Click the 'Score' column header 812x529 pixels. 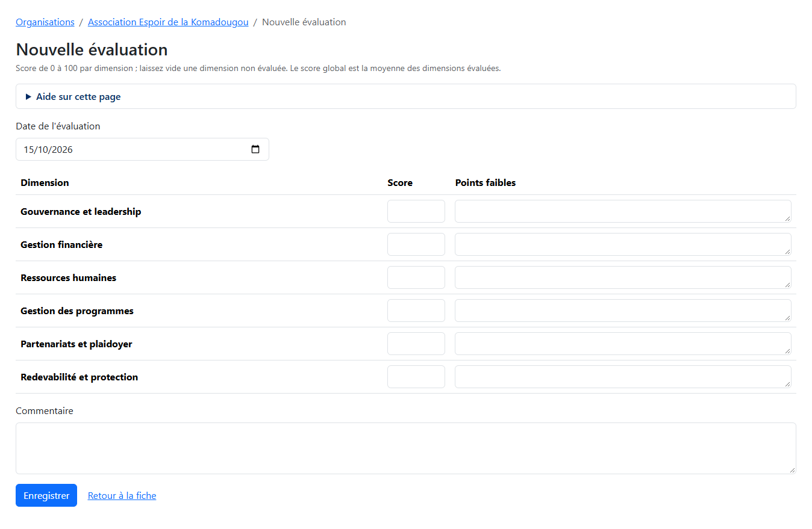[400, 183]
